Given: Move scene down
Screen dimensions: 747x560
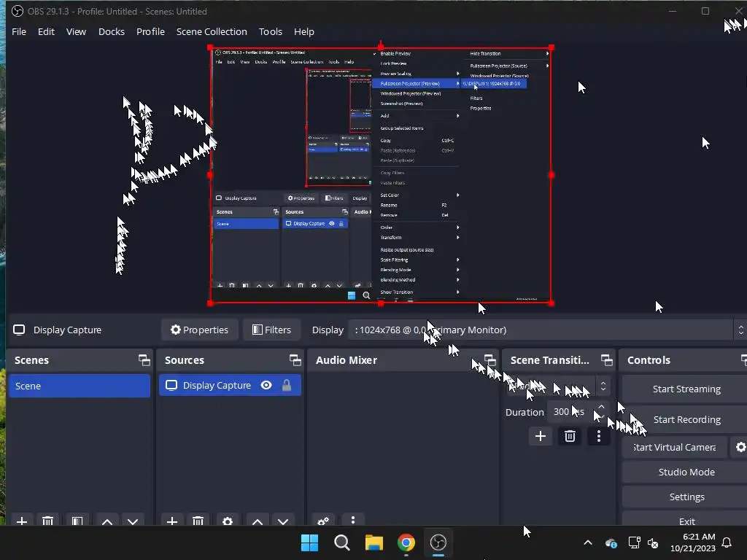Looking at the screenshot, I should tap(133, 521).
